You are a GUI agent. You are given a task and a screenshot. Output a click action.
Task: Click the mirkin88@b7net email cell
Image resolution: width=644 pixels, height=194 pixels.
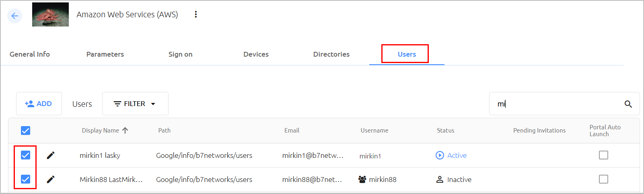tap(312, 180)
